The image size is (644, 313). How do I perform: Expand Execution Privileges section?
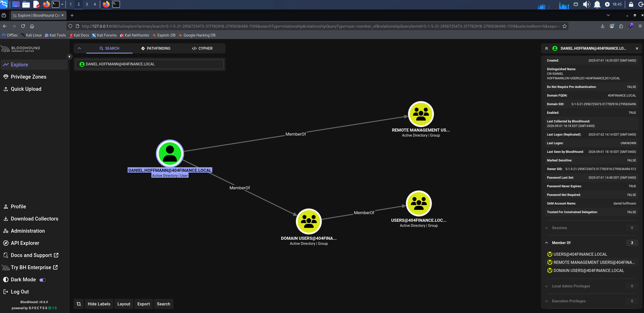point(592,301)
